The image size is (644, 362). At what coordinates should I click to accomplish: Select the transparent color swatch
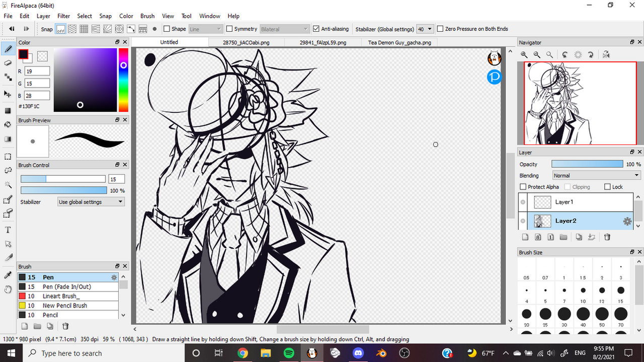tap(42, 56)
